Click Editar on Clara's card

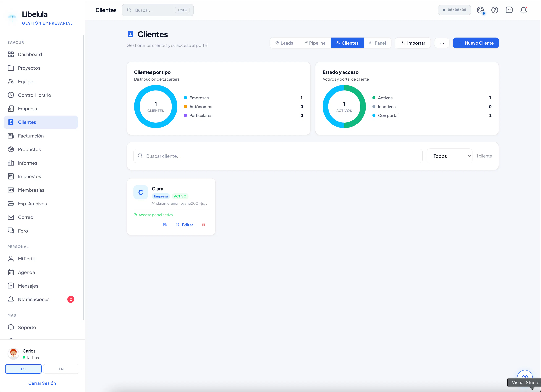tap(184, 225)
